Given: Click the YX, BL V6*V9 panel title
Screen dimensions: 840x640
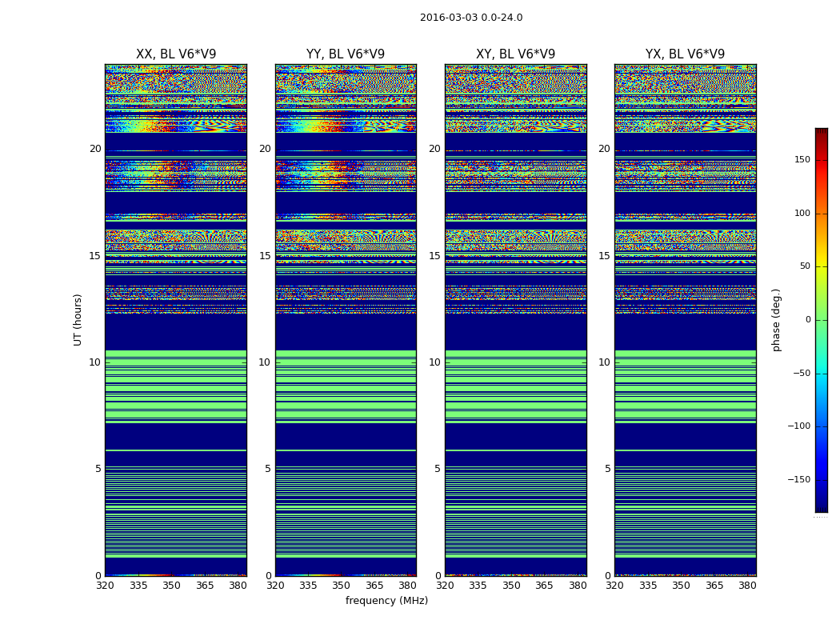Looking at the screenshot, I should [x=685, y=54].
